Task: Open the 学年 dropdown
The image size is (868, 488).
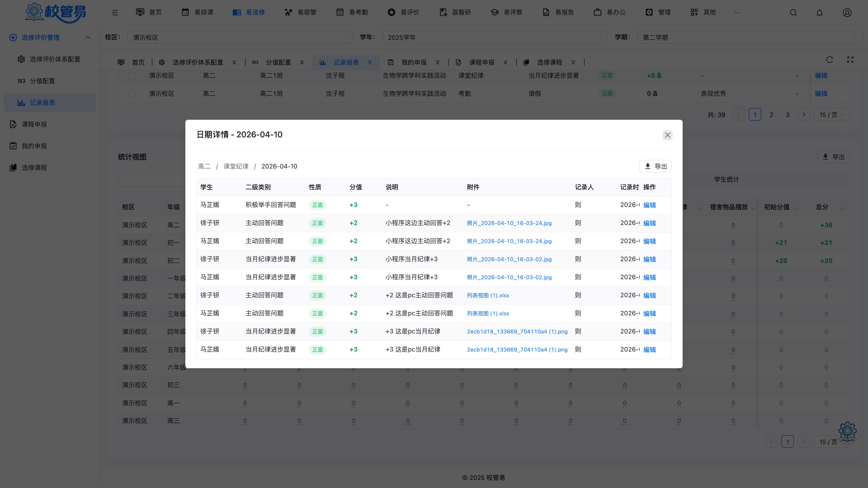Action: (x=495, y=37)
